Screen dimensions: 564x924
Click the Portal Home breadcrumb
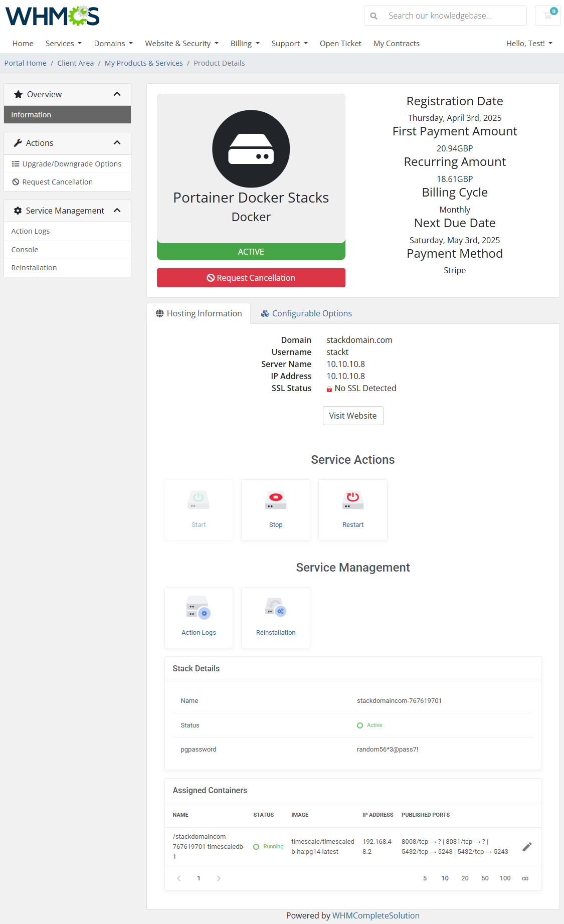click(x=26, y=63)
